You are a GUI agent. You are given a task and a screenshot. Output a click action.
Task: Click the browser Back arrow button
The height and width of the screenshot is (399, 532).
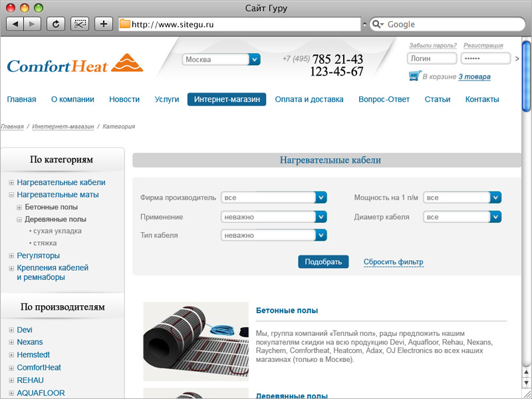coord(15,24)
